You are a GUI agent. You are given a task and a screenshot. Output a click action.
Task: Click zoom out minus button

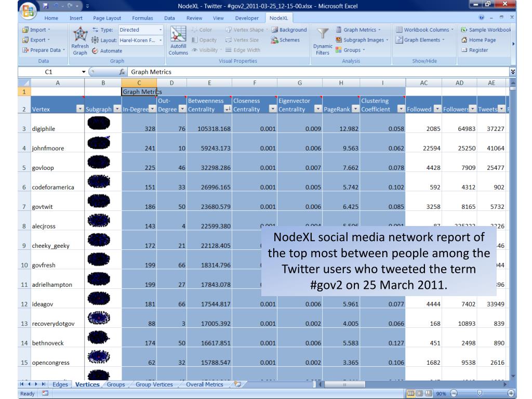coord(454,393)
